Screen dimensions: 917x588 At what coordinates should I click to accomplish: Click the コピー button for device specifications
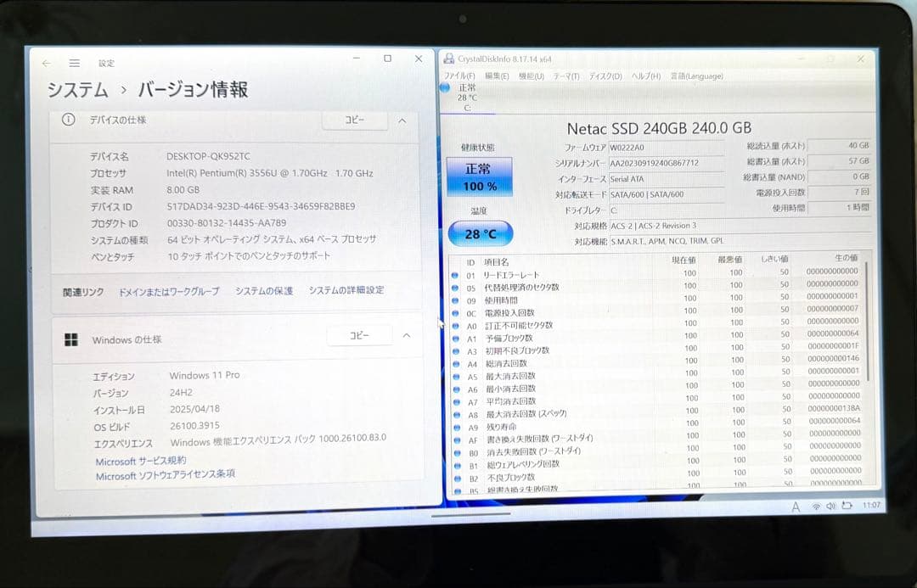click(355, 120)
